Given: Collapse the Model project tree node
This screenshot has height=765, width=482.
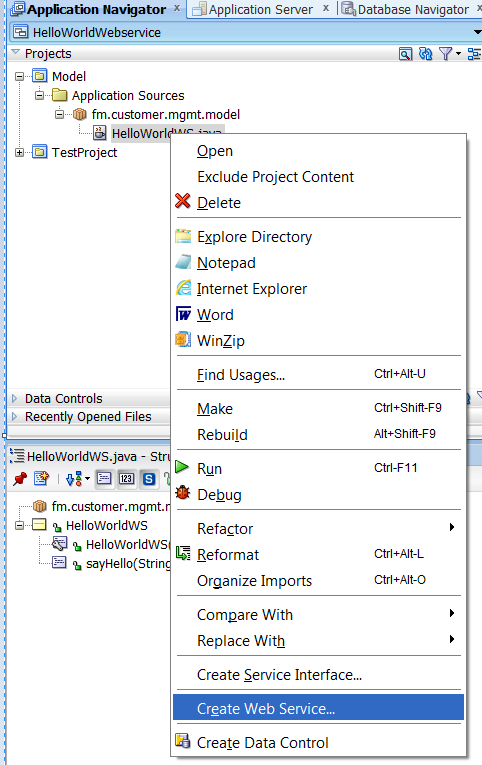Looking at the screenshot, I should click(20, 77).
